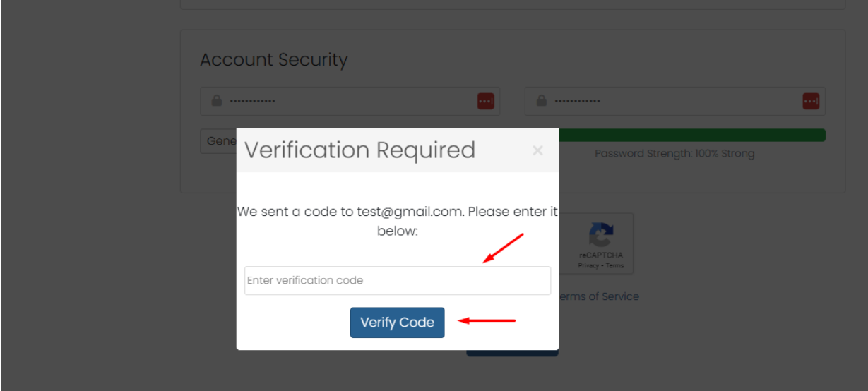The image size is (868, 391).
Task: Open the reCAPTCHA Terms link
Action: [x=614, y=265]
